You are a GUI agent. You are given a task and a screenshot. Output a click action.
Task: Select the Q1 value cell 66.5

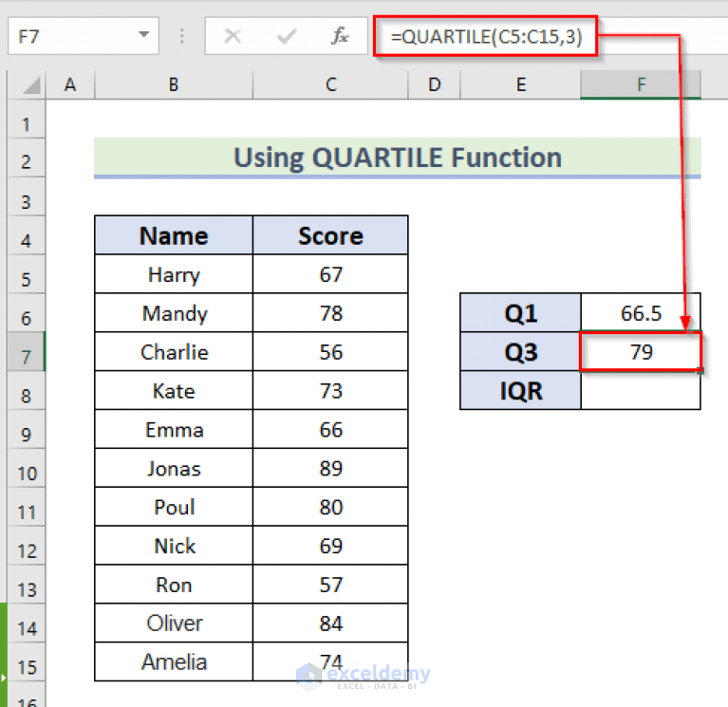coord(641,313)
